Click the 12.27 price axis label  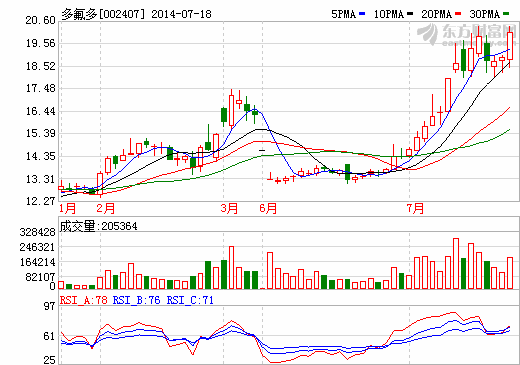[x=40, y=201]
